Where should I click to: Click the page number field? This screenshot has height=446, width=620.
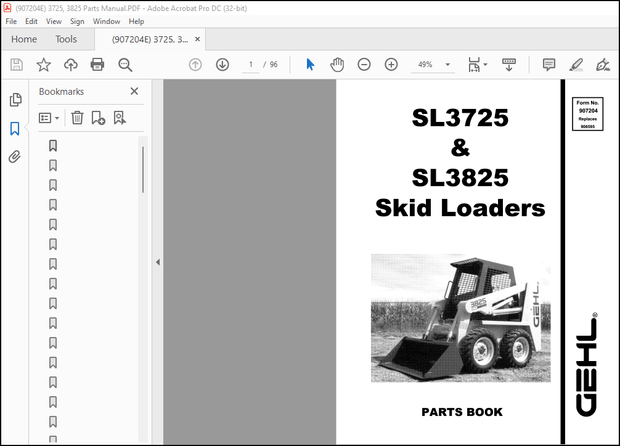click(251, 64)
